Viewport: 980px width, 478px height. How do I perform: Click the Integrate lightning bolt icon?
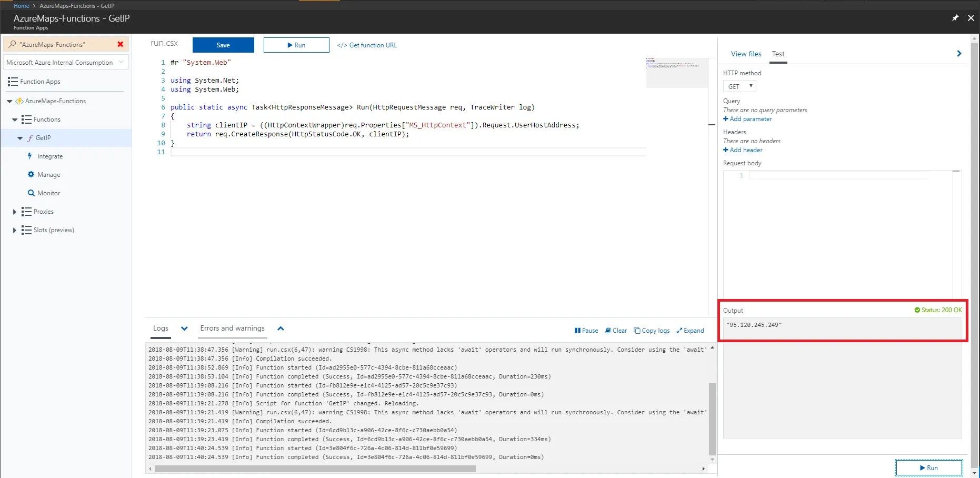tap(30, 156)
